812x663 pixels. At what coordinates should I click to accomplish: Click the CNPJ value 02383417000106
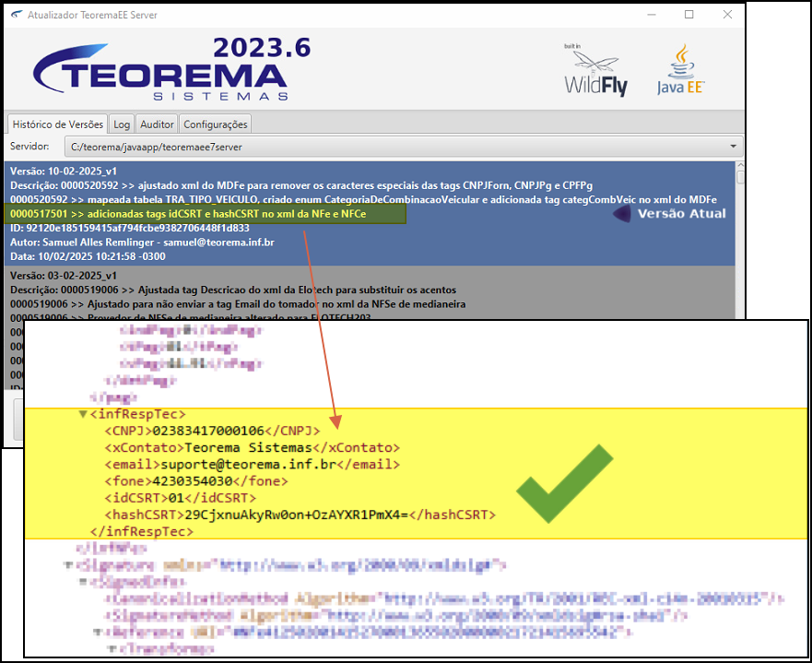click(x=208, y=431)
